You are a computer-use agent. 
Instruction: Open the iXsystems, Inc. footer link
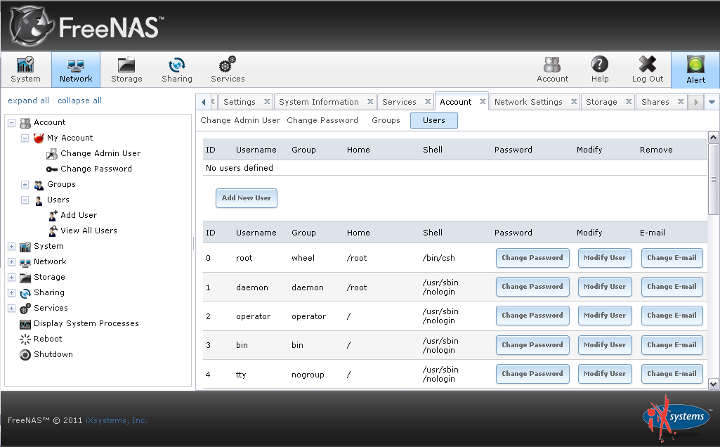pyautogui.click(x=116, y=420)
